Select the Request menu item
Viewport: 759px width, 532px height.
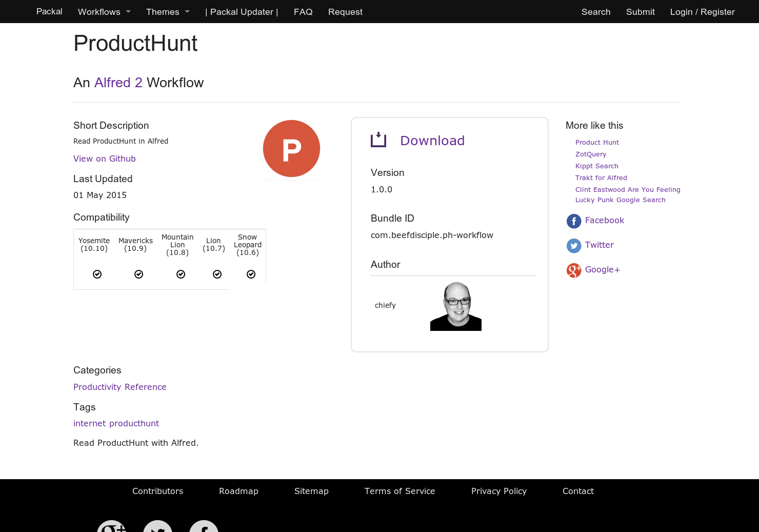coord(345,11)
